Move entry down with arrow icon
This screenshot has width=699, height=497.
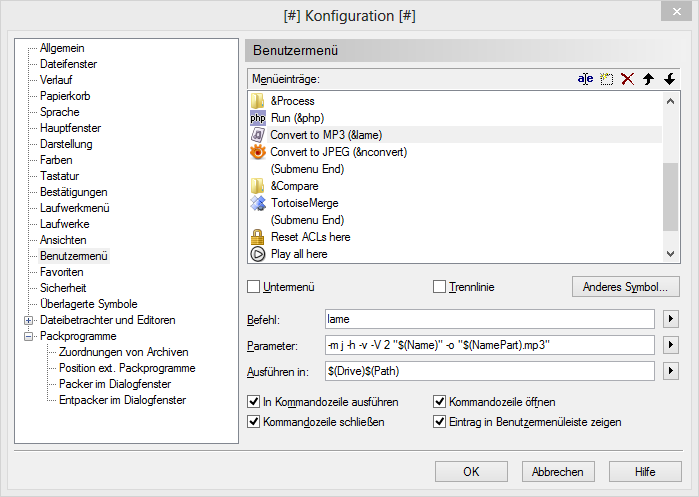pos(669,79)
